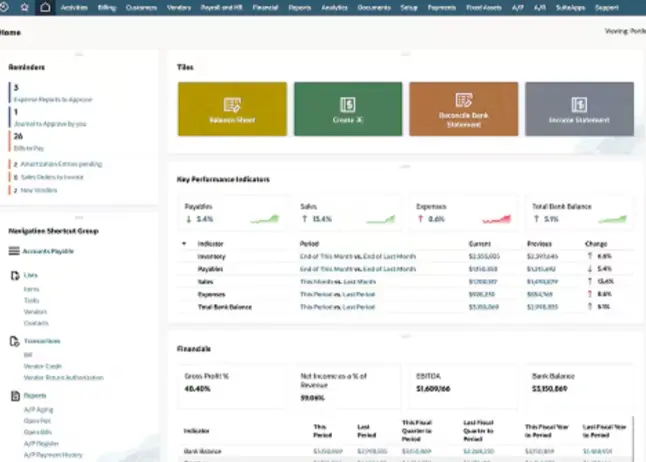Open the Reconcile Bank Statement tile
This screenshot has height=462, width=646.
click(x=463, y=109)
